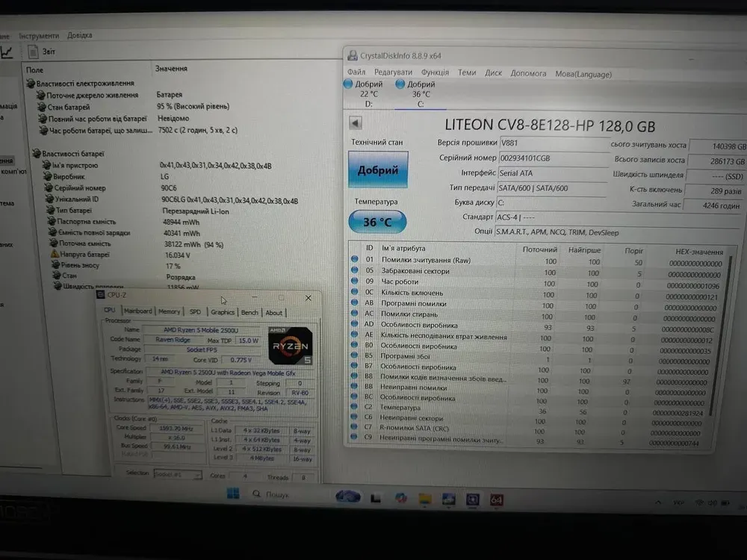Open the Функція menu in CrystalDiskInfo
747x560 pixels.
coord(435,73)
